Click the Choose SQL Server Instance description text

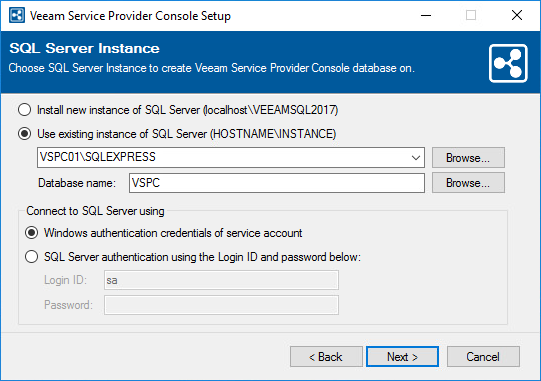coord(211,68)
